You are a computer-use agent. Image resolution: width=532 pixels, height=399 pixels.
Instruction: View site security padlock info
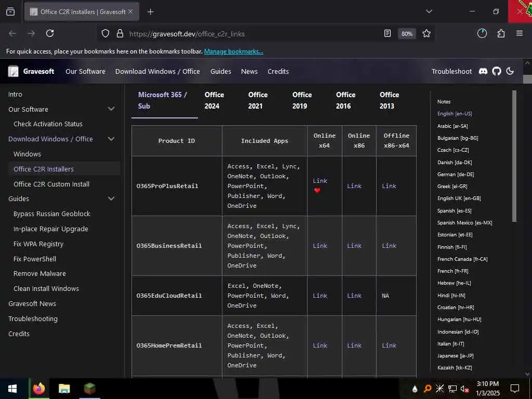120,34
